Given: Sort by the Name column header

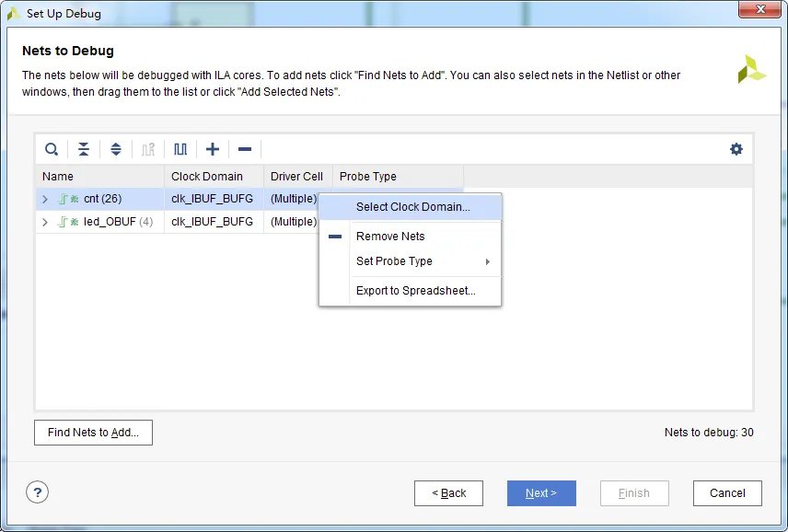Looking at the screenshot, I should 100,177.
